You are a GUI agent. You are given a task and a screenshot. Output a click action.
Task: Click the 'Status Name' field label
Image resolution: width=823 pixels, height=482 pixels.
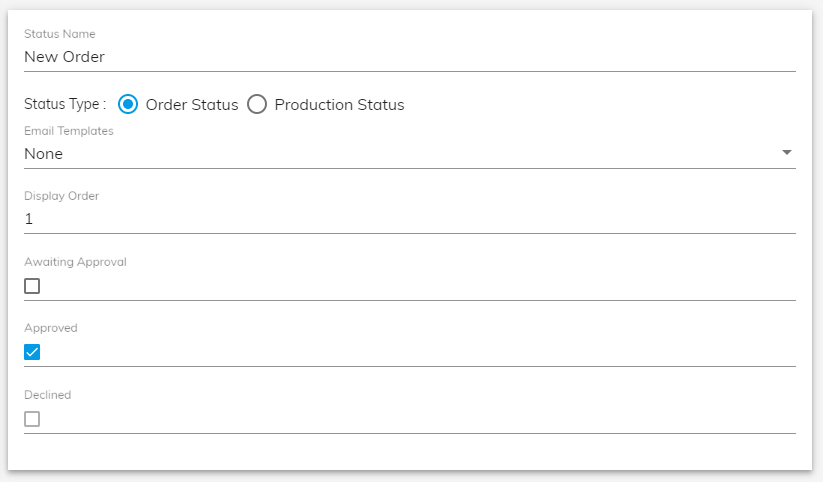pyautogui.click(x=60, y=34)
